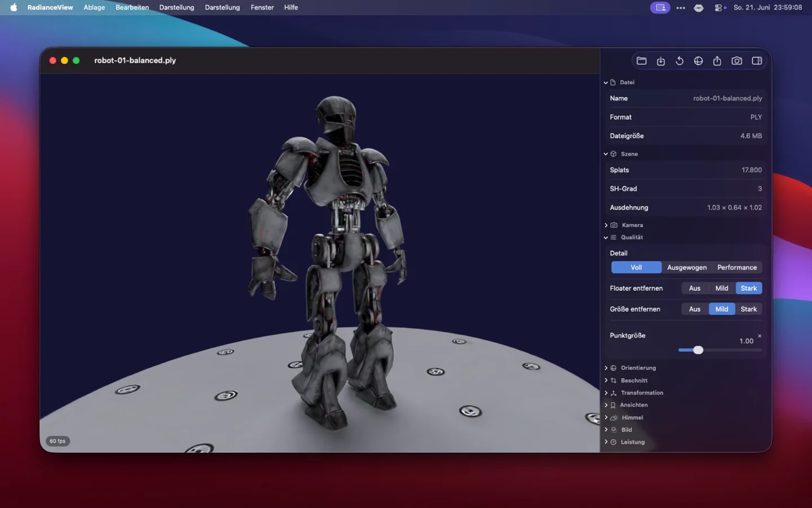
Task: Click the cloud-sun icon beside Himmel
Action: pyautogui.click(x=614, y=418)
